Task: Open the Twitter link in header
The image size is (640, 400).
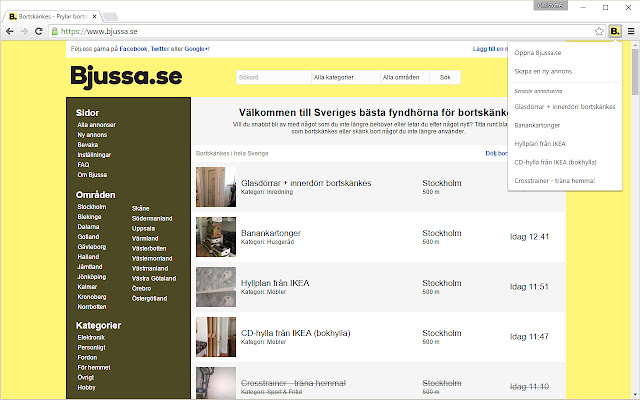Action: click(160, 49)
